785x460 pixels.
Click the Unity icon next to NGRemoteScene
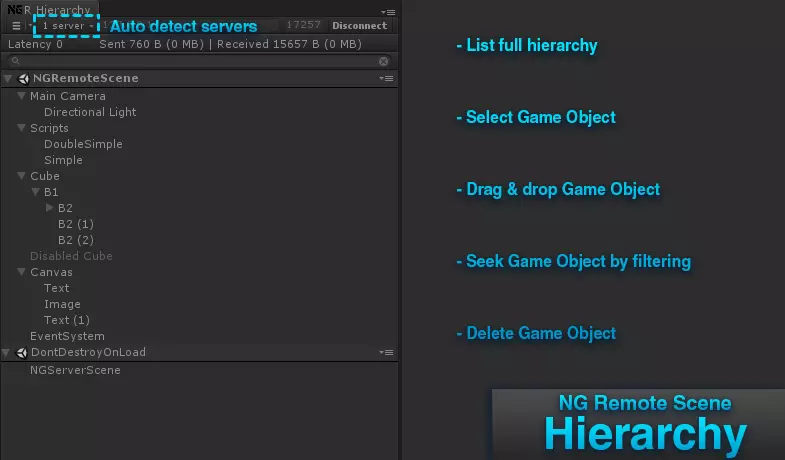tap(23, 79)
